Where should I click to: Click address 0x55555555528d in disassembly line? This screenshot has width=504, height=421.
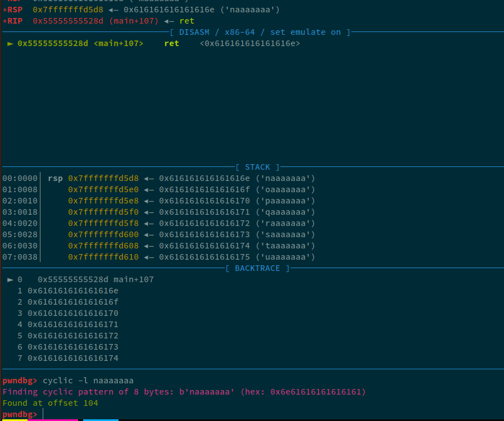53,43
